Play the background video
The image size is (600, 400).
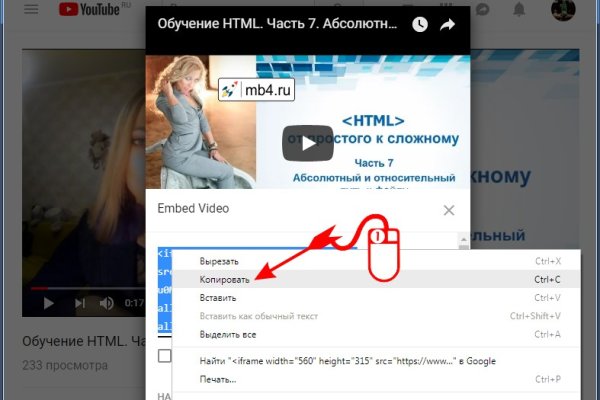[x=48, y=302]
